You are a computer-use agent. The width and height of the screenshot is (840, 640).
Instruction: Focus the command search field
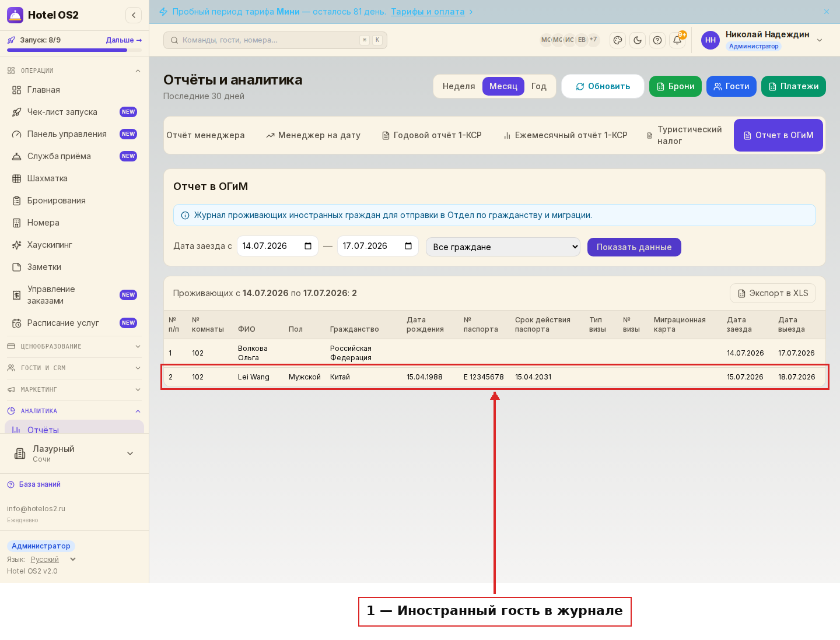tap(275, 40)
